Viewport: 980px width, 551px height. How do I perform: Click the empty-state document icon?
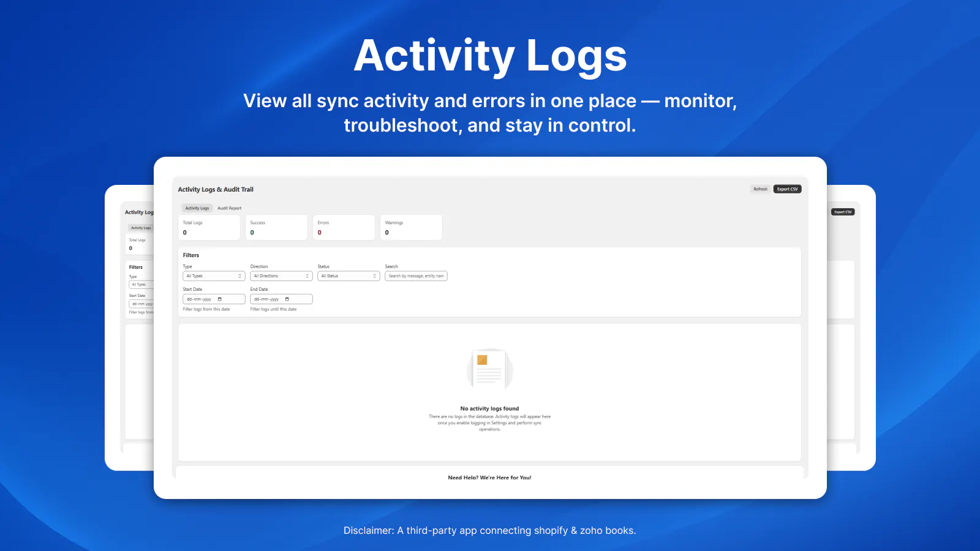489,369
